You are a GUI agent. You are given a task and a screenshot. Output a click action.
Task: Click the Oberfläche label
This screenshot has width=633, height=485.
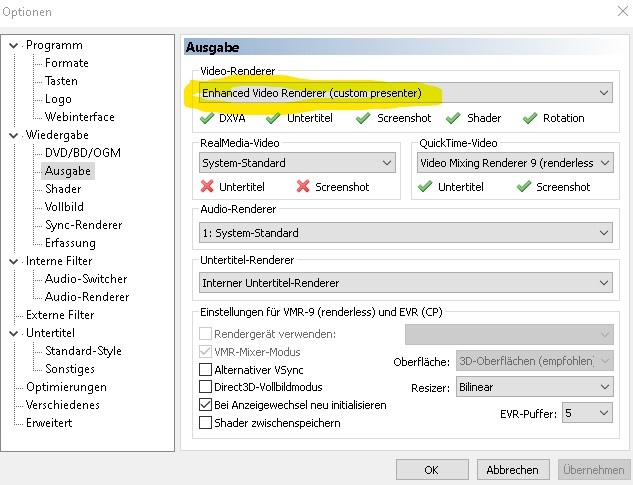(421, 362)
